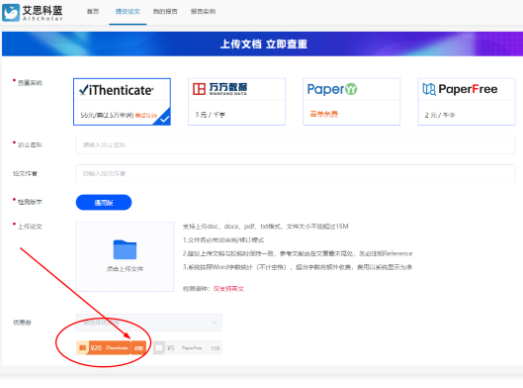Click the Wanfang red square logo icon
Image resolution: width=523 pixels, height=388 pixels.
tap(199, 89)
